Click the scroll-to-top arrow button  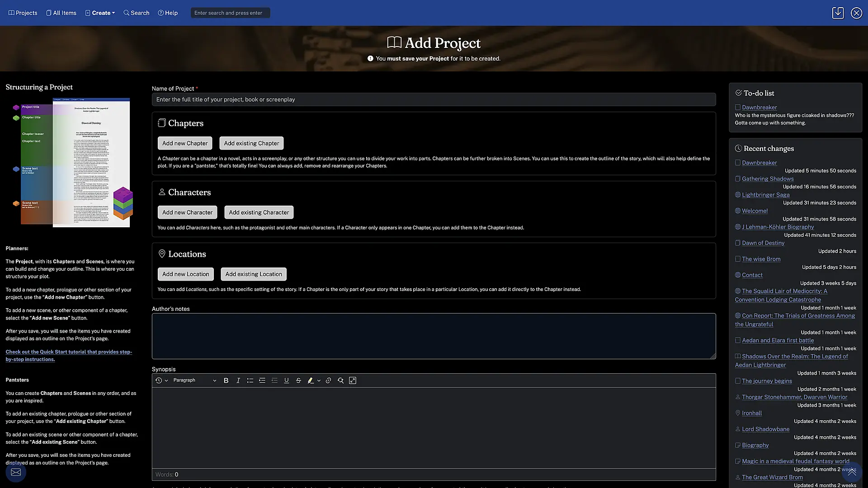tap(852, 472)
